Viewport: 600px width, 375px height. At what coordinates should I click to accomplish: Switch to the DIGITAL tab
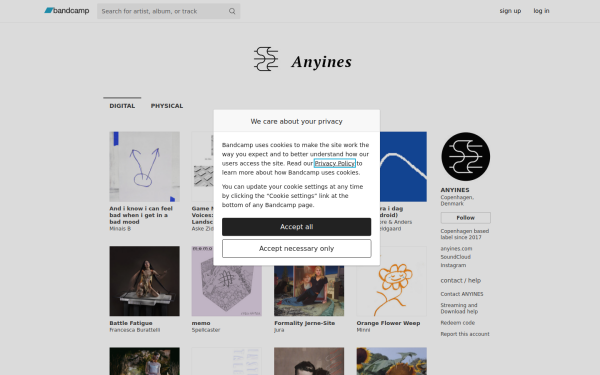tap(122, 106)
